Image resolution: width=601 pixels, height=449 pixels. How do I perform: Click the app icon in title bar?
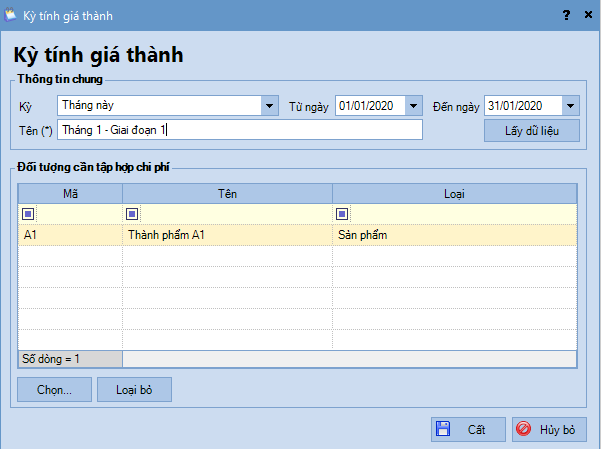click(x=11, y=14)
